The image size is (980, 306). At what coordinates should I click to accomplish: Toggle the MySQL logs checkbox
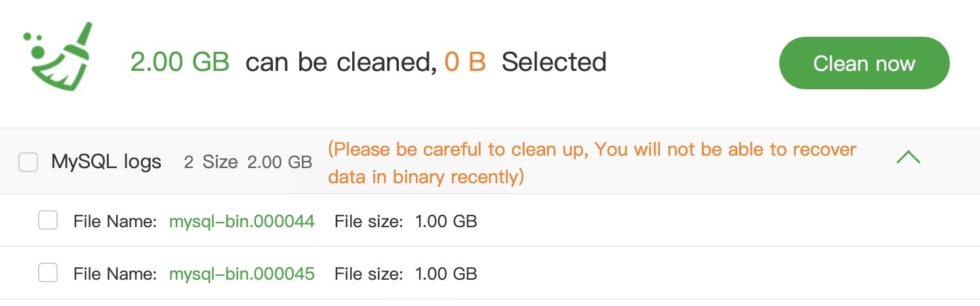[28, 162]
